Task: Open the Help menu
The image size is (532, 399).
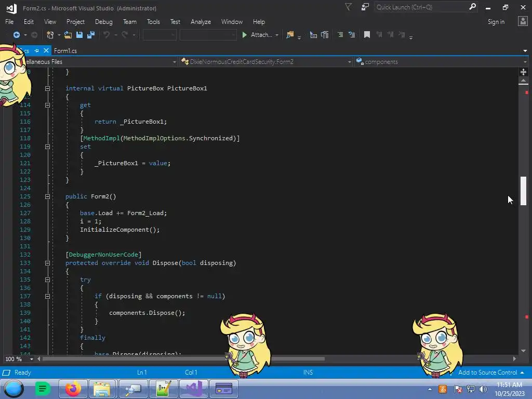Action: (259, 22)
